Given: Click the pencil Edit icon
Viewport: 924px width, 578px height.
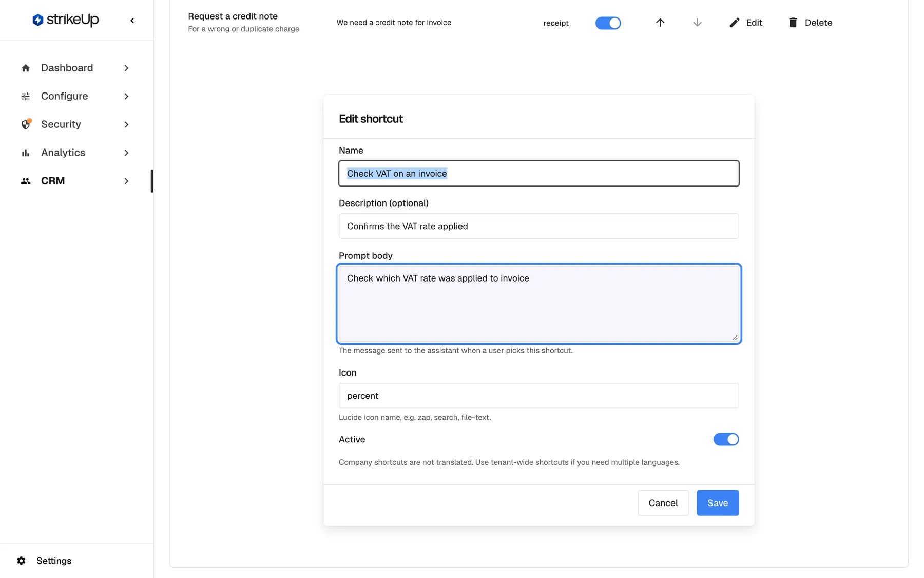Looking at the screenshot, I should click(x=735, y=23).
